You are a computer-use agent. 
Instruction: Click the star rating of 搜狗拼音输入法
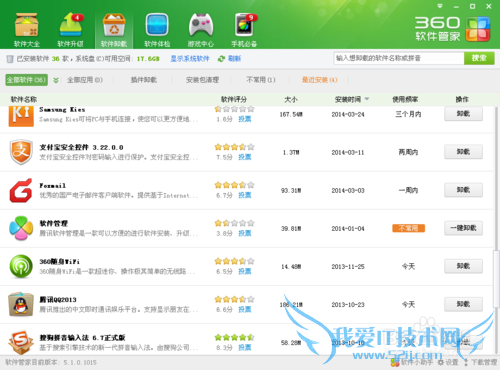pyautogui.click(x=234, y=337)
